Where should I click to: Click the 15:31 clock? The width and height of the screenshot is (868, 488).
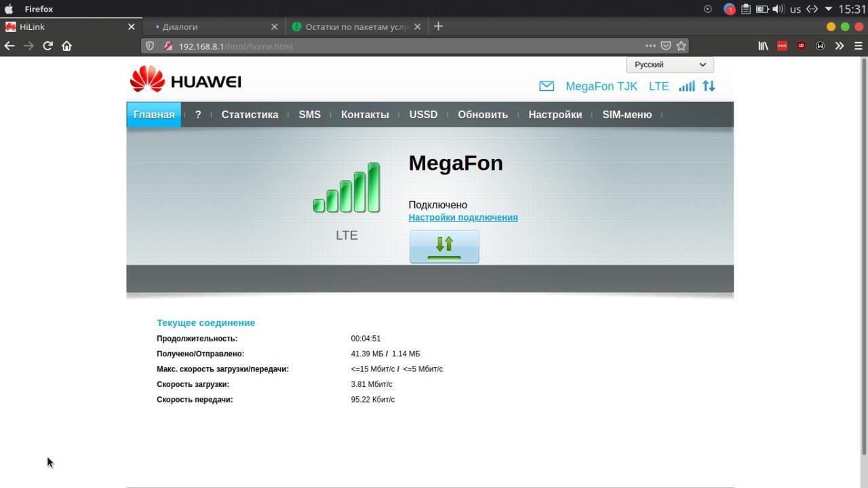point(852,9)
